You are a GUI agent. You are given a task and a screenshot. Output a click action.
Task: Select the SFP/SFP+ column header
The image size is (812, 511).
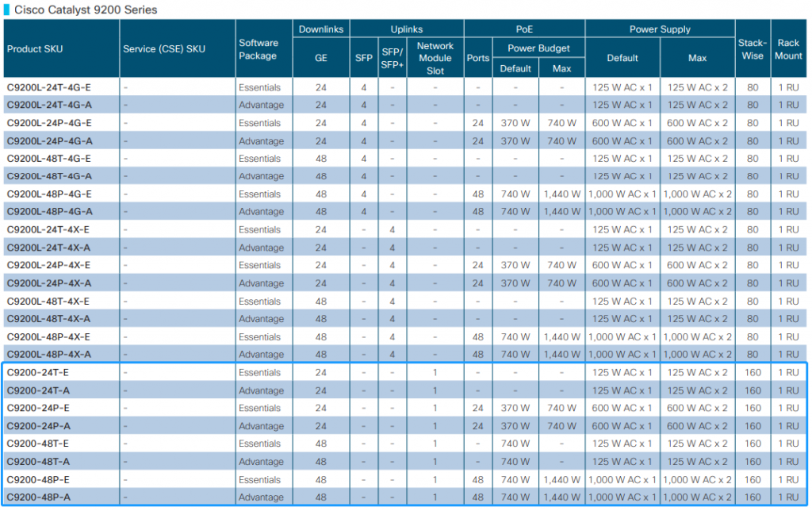tap(391, 56)
